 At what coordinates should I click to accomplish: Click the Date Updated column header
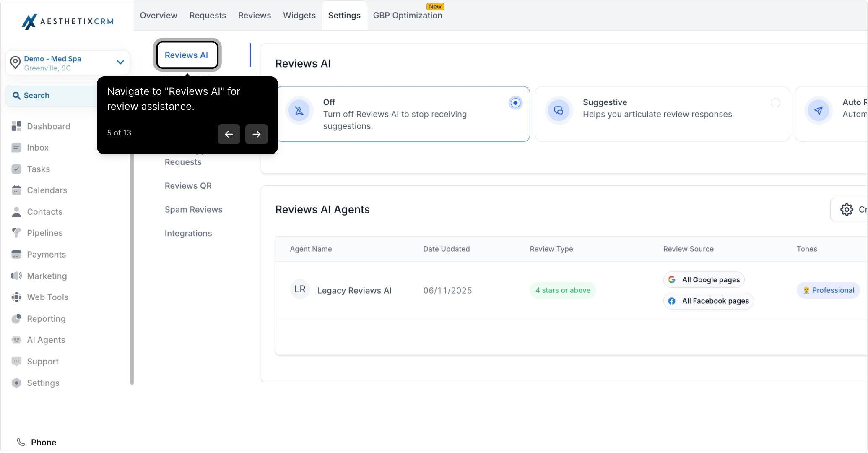[x=446, y=249]
